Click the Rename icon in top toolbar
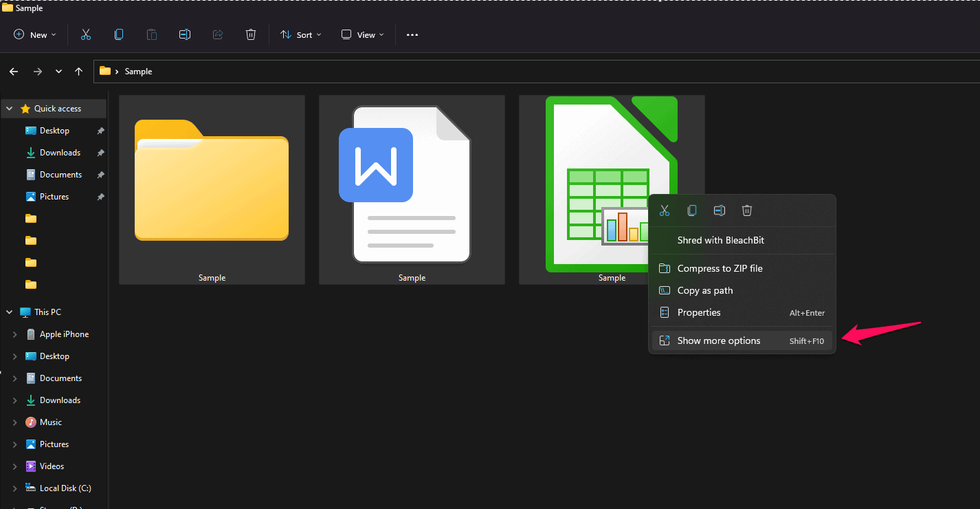The height and width of the screenshot is (509, 980). 185,34
